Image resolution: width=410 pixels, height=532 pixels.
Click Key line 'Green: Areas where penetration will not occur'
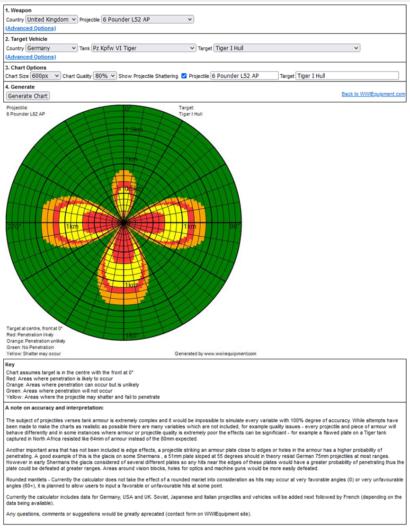(x=59, y=391)
